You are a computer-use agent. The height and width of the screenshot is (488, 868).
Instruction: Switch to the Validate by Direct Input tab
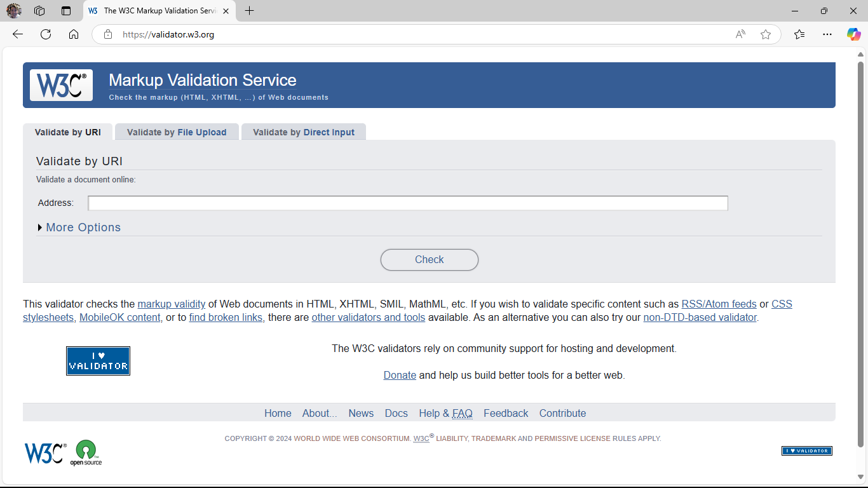click(303, 132)
